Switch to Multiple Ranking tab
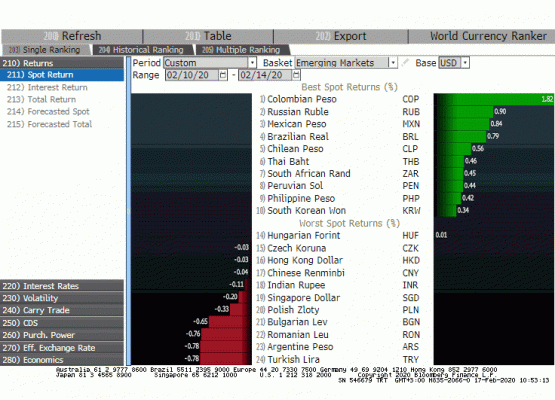Viewport: 555px width, 400px height. (x=242, y=50)
